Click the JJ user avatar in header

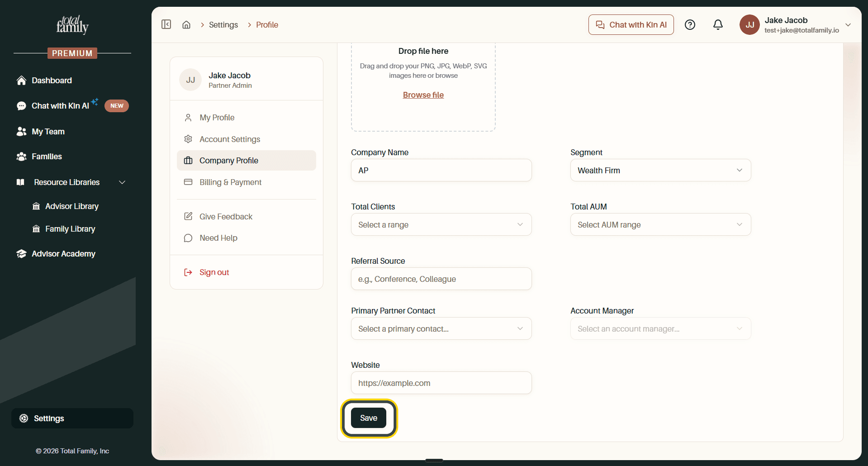[749, 25]
